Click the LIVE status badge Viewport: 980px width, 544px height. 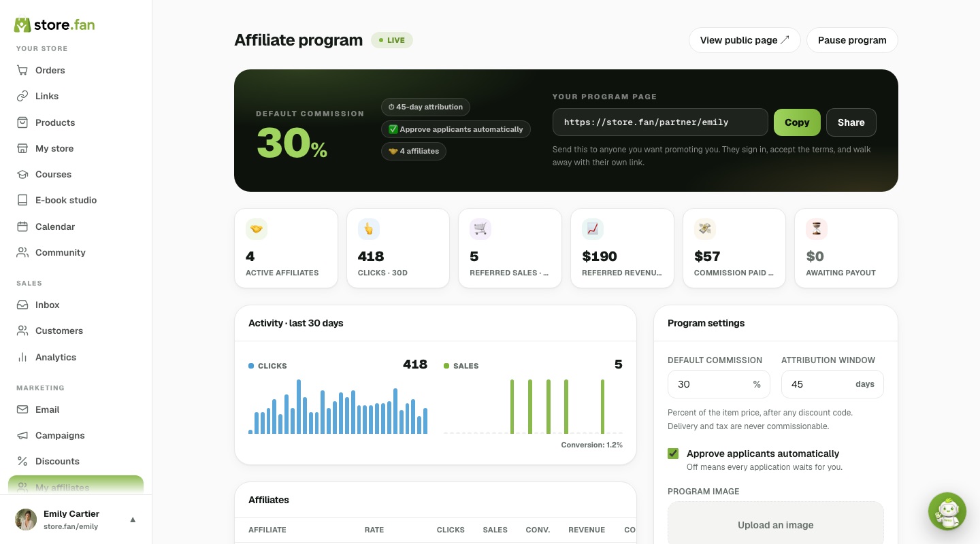392,40
